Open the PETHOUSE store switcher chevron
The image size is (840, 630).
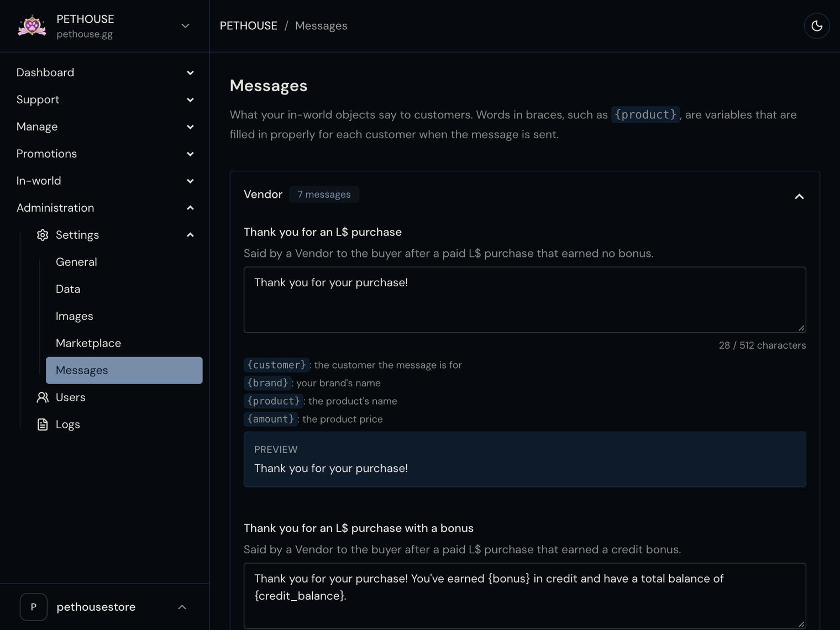tap(186, 26)
